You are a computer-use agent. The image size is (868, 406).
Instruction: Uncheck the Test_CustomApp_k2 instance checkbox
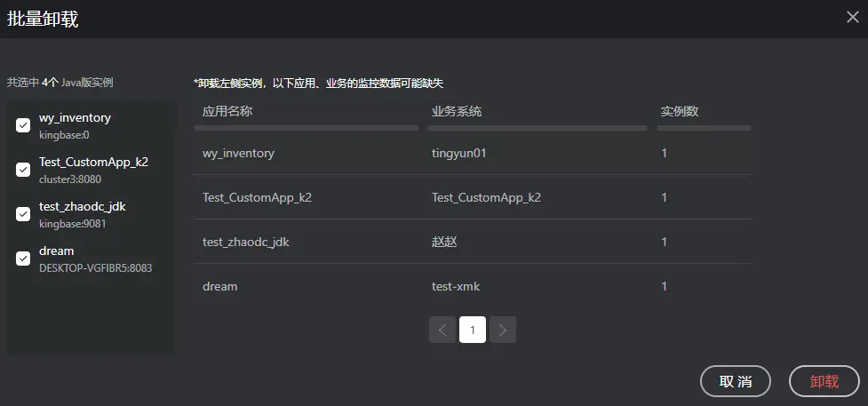(x=23, y=170)
